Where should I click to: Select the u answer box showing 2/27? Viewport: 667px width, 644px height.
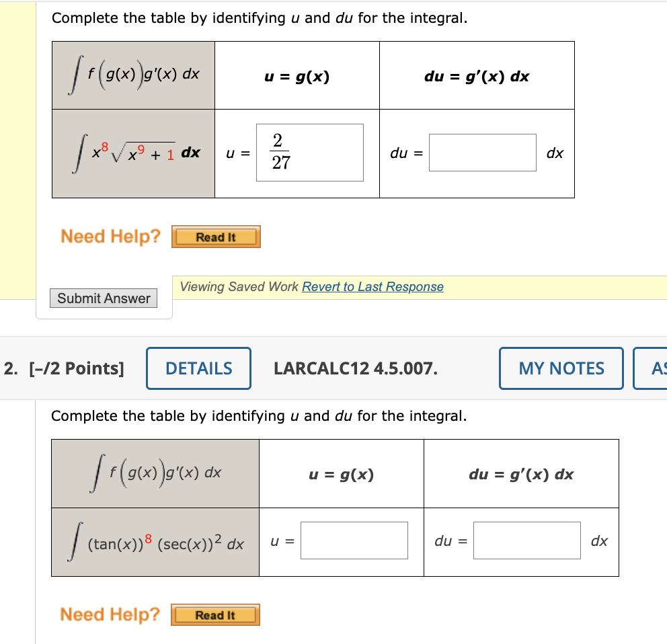click(309, 153)
